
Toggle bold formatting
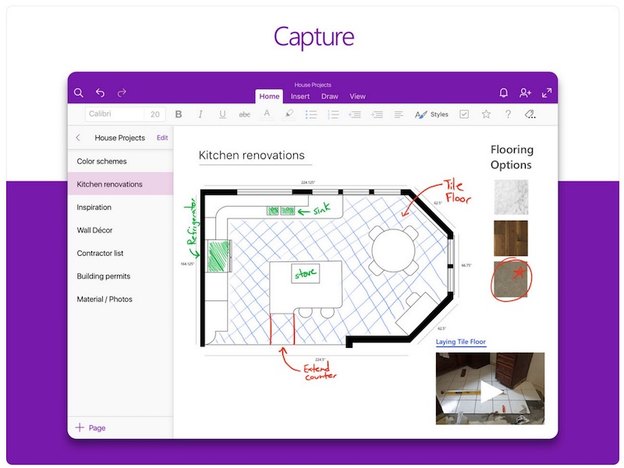point(179,115)
